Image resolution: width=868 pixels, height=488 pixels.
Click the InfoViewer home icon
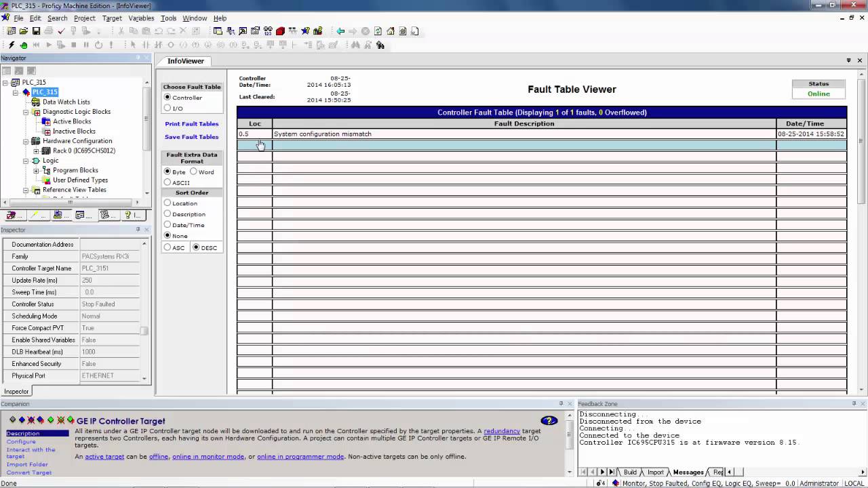pos(390,31)
